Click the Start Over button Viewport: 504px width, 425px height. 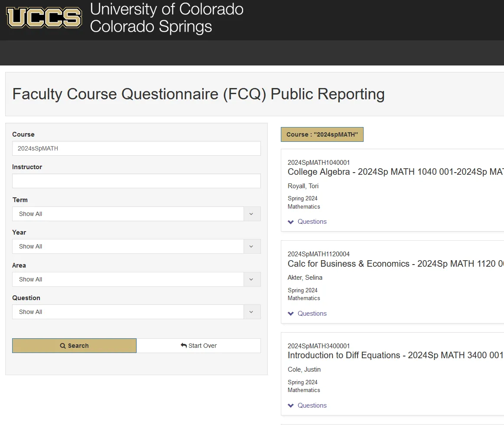point(198,346)
